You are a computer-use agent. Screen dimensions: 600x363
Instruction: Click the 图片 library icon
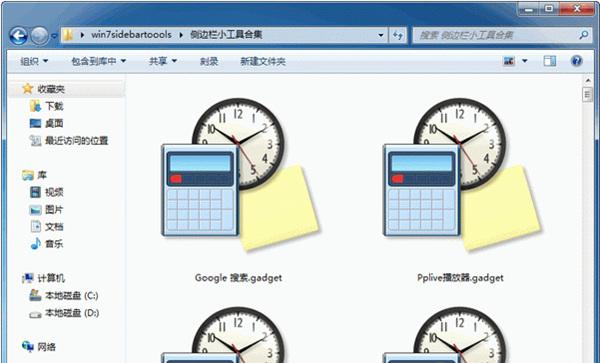35,210
